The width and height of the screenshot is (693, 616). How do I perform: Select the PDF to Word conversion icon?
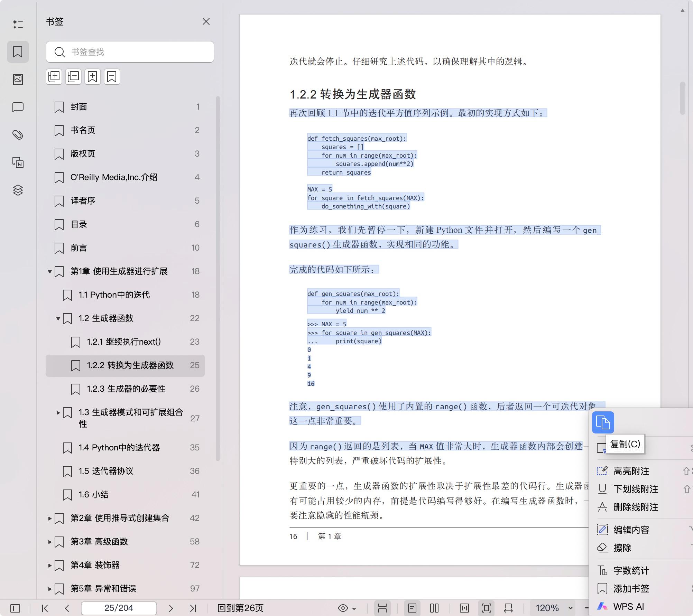pos(18,162)
